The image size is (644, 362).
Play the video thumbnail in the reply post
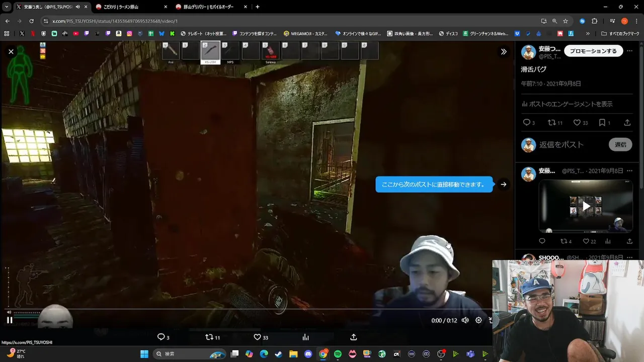click(x=586, y=206)
